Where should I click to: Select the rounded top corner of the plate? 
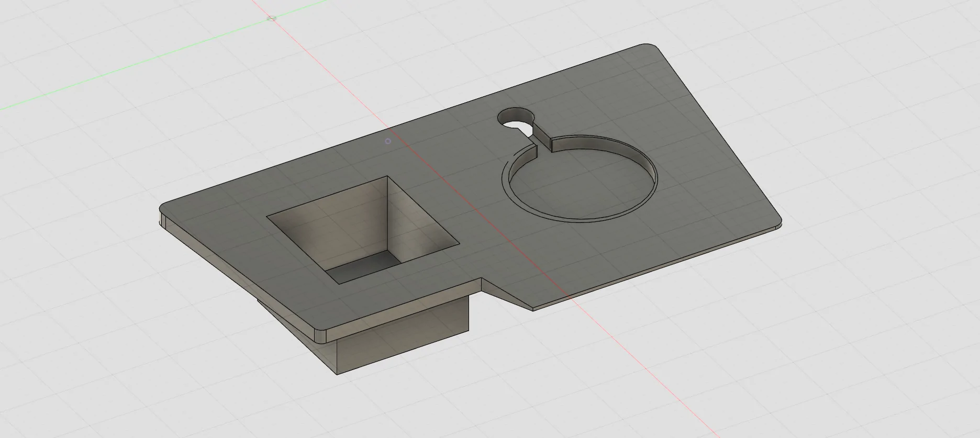(649, 46)
